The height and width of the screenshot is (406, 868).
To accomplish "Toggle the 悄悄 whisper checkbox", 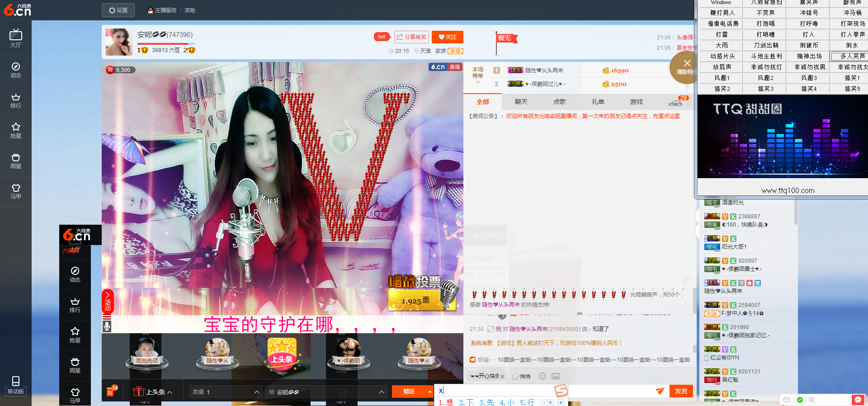I will tap(515, 377).
